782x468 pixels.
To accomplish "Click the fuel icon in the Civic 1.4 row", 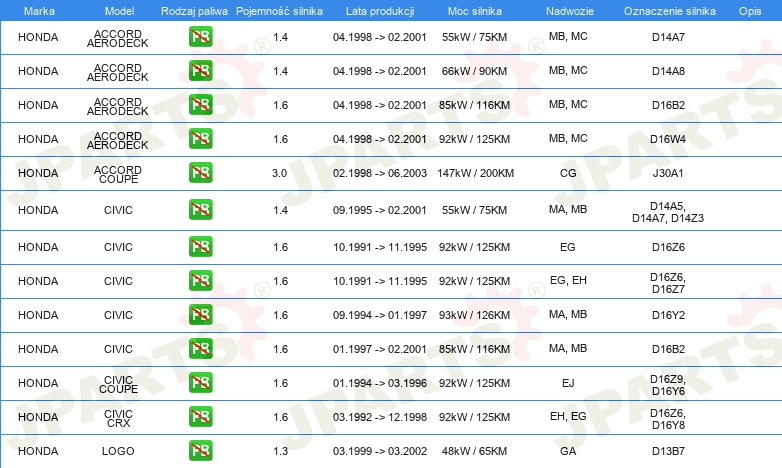I will 200,210.
